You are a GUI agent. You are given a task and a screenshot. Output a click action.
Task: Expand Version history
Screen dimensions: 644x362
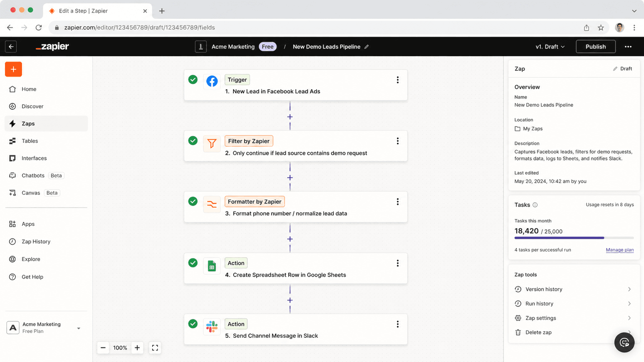pos(574,289)
